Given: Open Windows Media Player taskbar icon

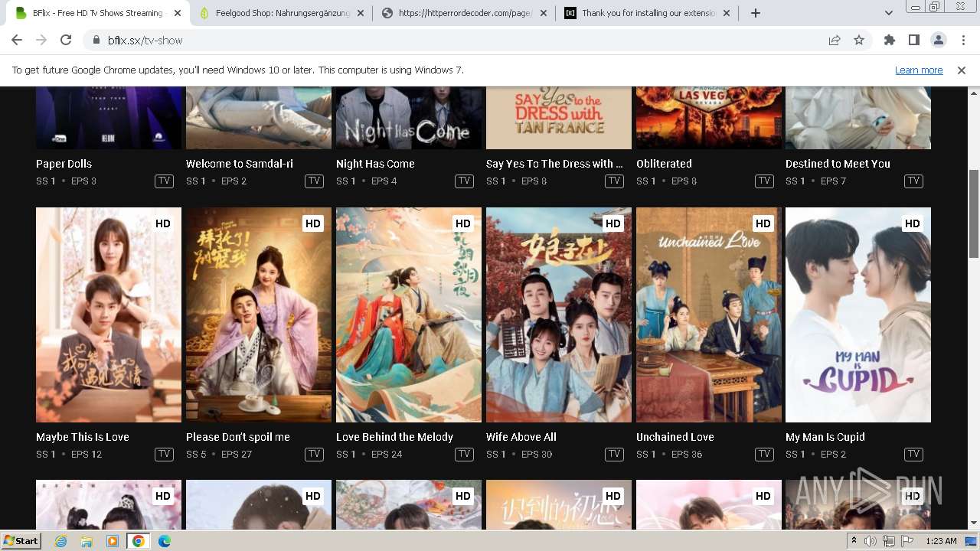Looking at the screenshot, I should [113, 541].
